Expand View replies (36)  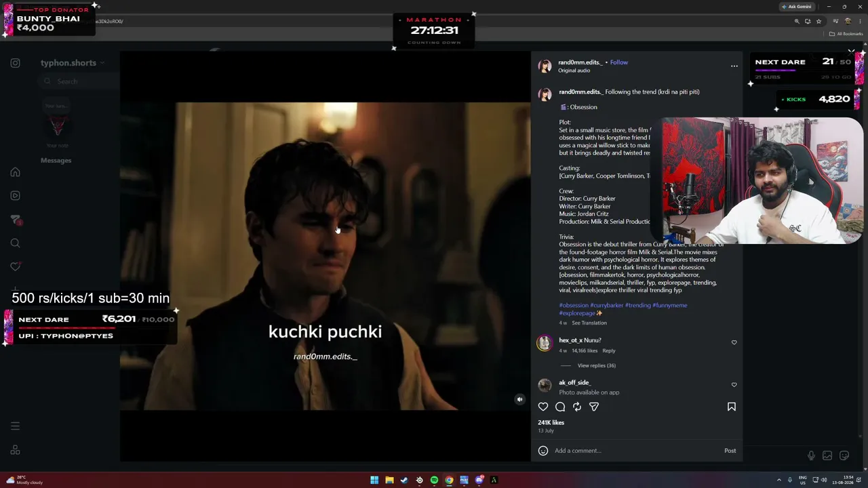(597, 366)
